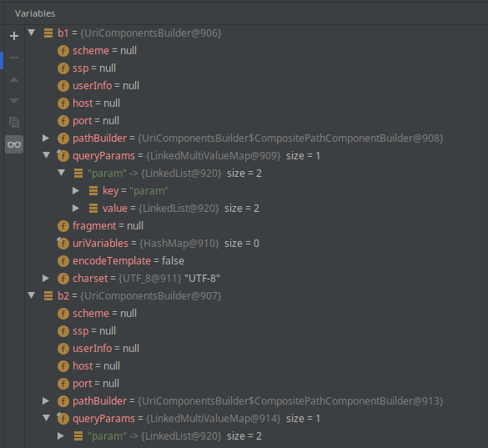Click field icon beside queryParams@909
The height and width of the screenshot is (448, 488).
(63, 156)
